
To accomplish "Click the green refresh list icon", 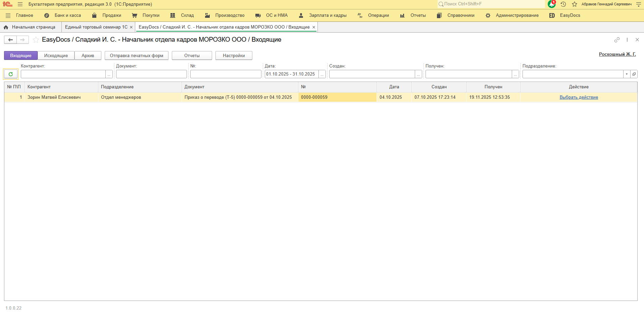I will pos(11,74).
